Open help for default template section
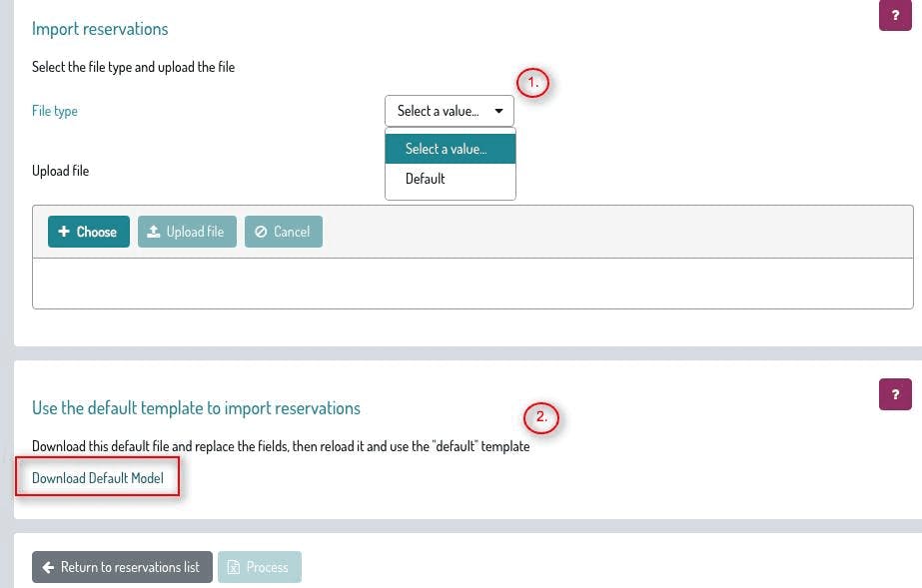 (895, 394)
